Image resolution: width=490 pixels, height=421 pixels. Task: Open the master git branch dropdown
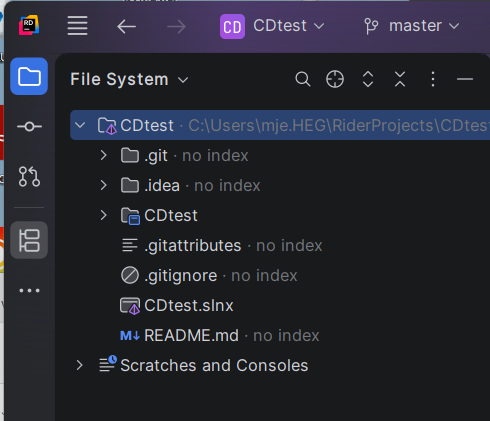pyautogui.click(x=424, y=26)
